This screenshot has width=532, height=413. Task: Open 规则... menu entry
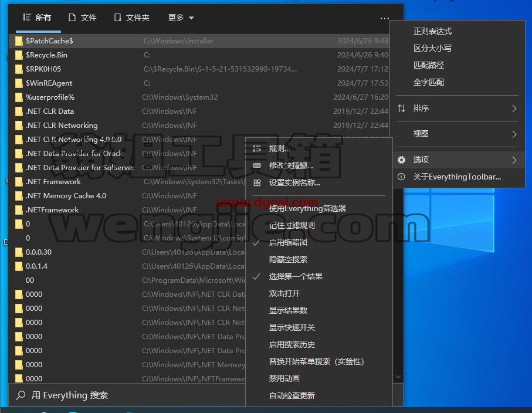(x=319, y=148)
